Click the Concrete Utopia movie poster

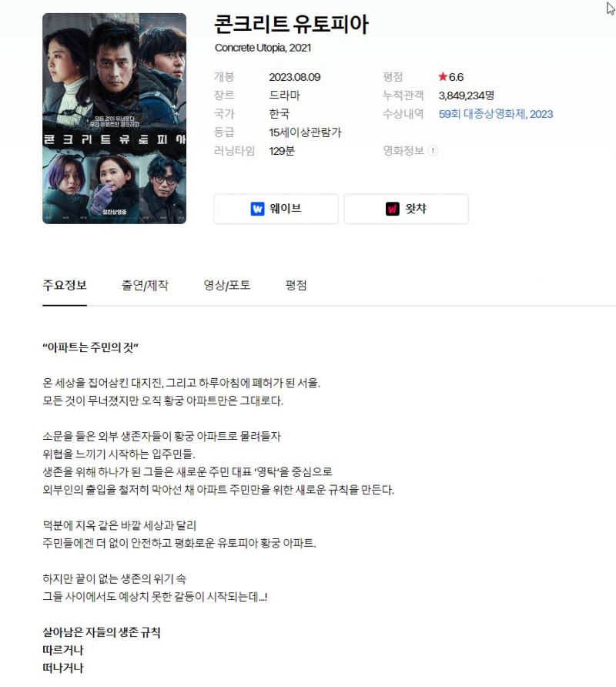point(115,119)
